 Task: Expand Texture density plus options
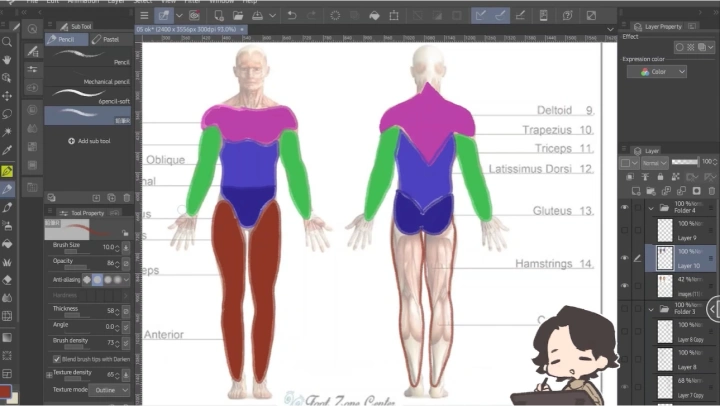[49, 375]
